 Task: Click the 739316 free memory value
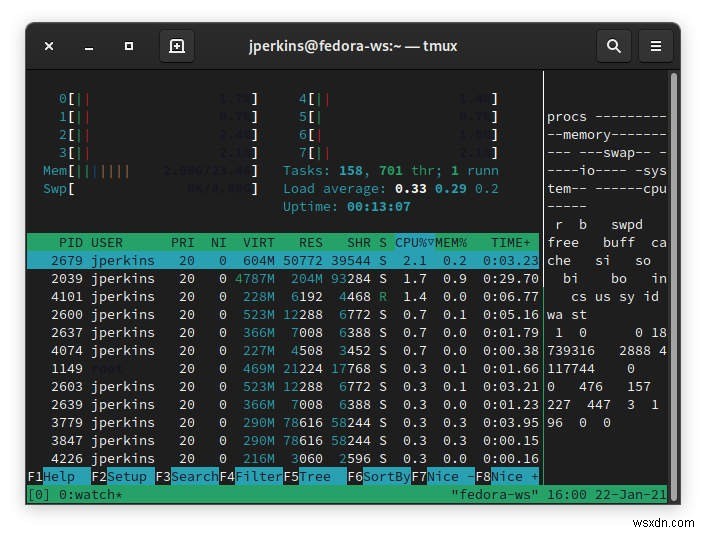[x=571, y=351]
